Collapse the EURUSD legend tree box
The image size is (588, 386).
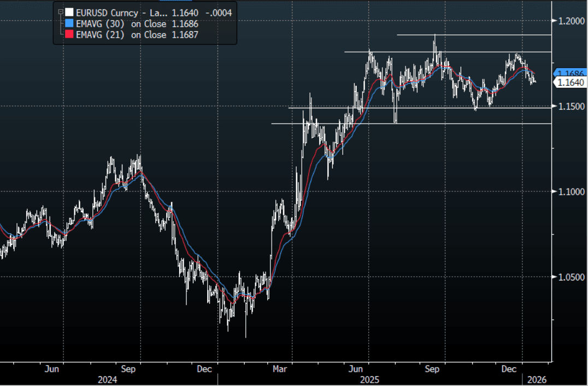60,13
